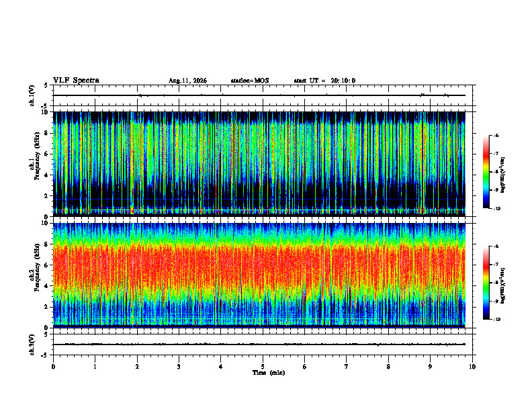Click time axis tick label '0'

click(53, 367)
